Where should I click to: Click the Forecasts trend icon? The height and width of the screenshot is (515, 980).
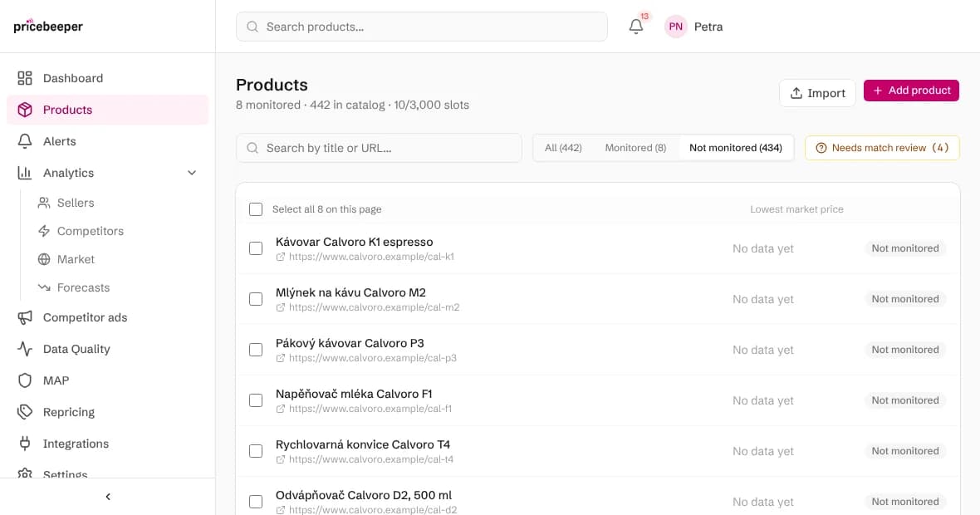point(44,287)
